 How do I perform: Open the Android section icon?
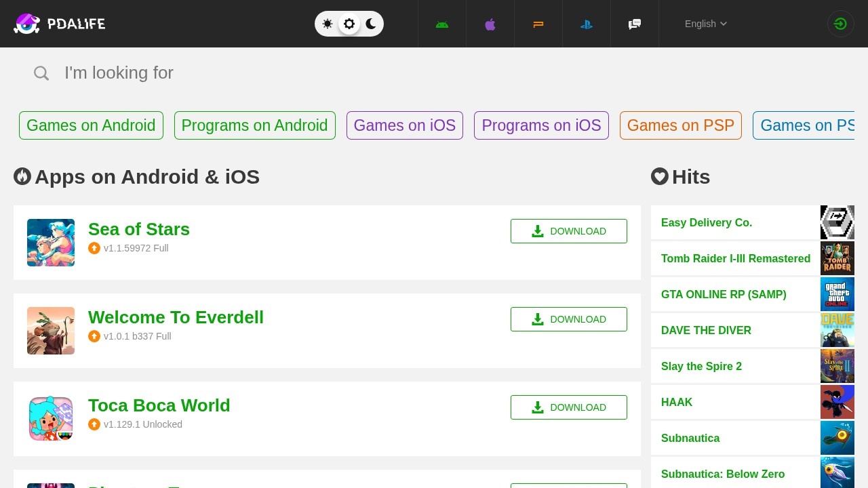click(x=442, y=24)
